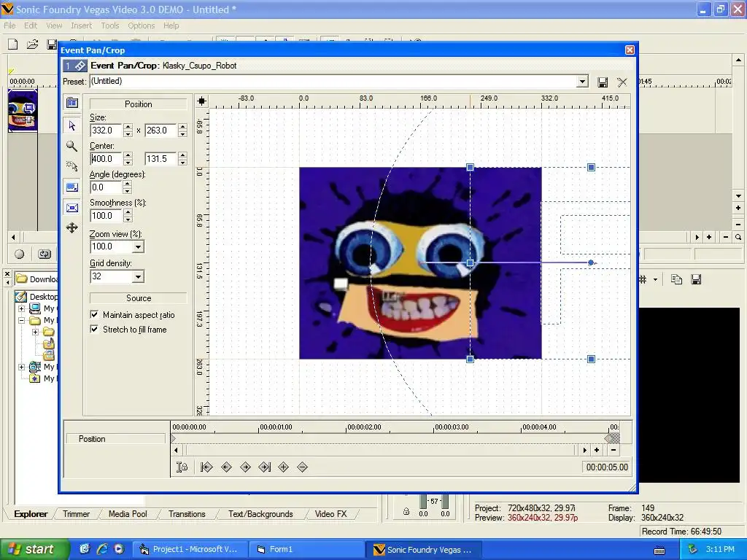The width and height of the screenshot is (747, 560).
Task: Click the Center Y field 131.5
Action: [161, 159]
